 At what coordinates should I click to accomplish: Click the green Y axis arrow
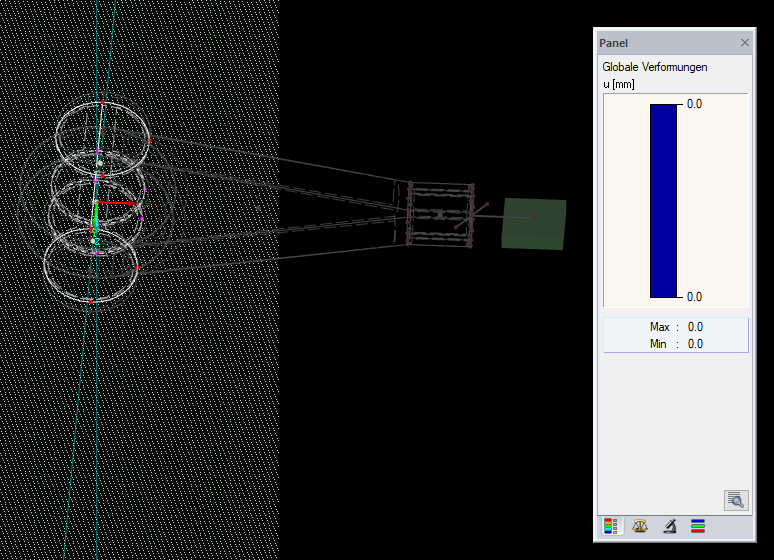point(96,216)
